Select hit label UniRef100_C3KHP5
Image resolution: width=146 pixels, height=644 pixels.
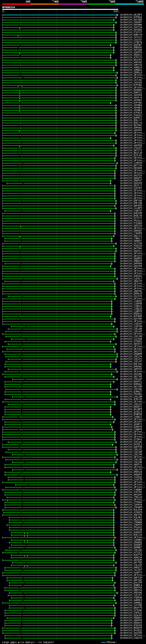tap(131, 233)
